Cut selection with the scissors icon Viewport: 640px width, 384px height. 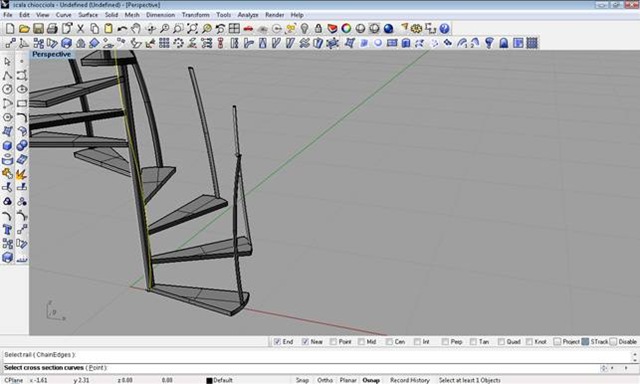coord(80,29)
